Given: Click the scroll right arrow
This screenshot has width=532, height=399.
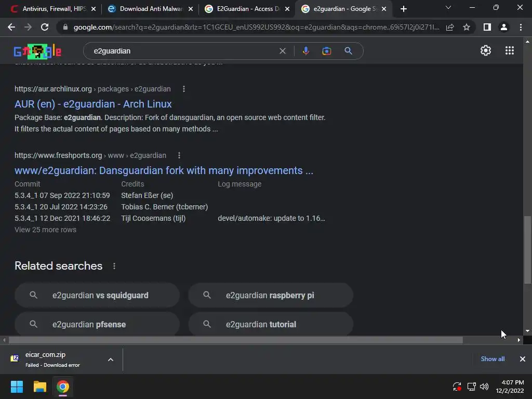Looking at the screenshot, I should 519,340.
